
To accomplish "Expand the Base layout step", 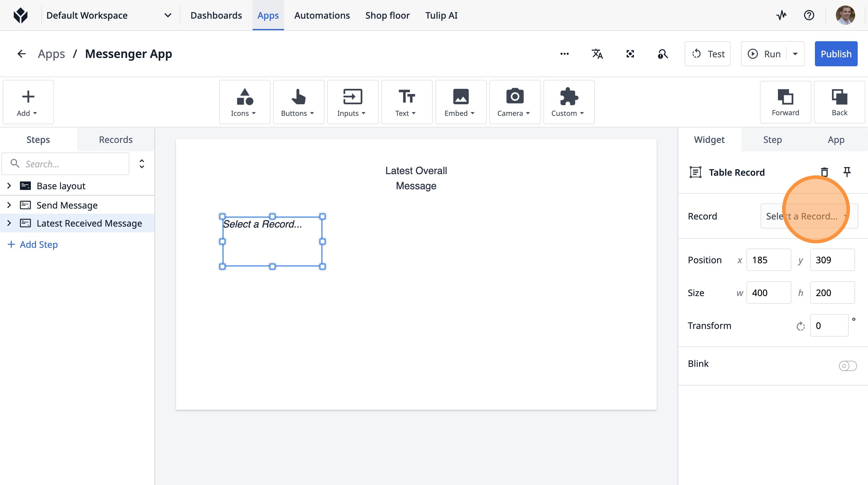I will [x=9, y=186].
